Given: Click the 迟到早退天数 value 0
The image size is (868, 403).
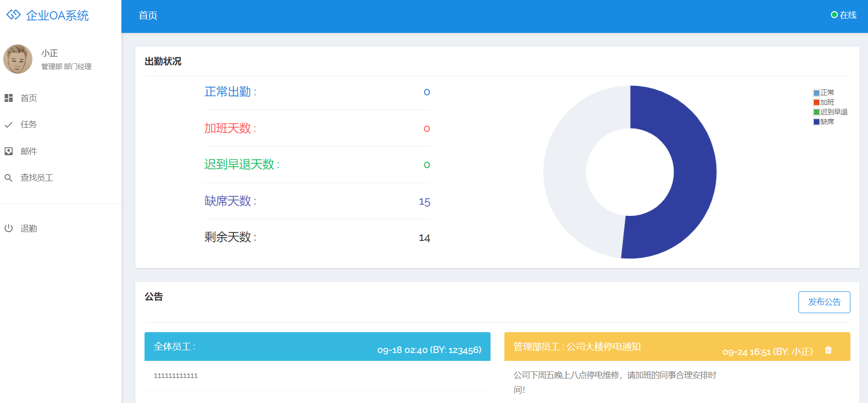Looking at the screenshot, I should click(x=427, y=165).
